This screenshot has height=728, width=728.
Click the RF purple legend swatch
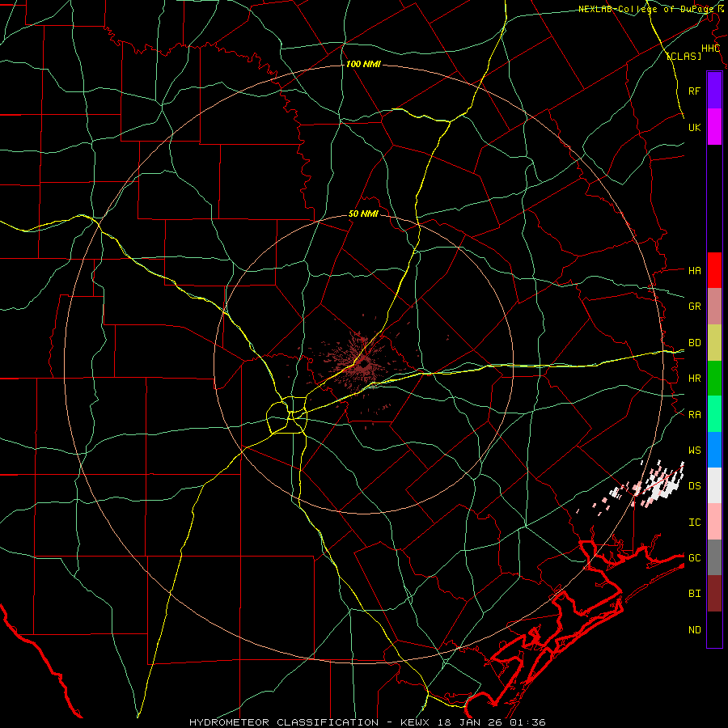(714, 91)
